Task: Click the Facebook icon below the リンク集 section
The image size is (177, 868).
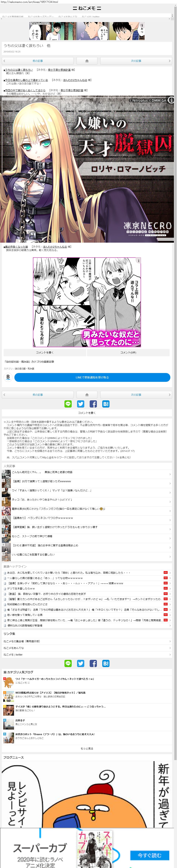Action: click(93, 663)
